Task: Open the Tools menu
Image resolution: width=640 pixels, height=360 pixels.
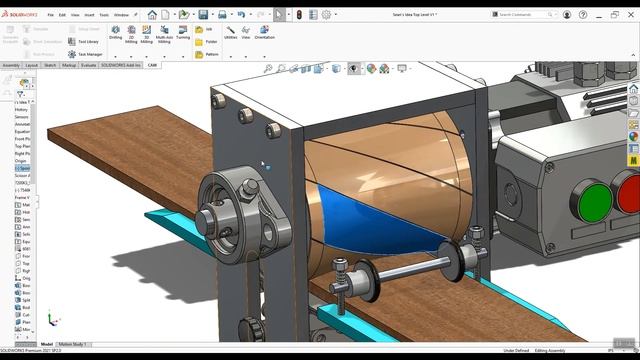Action: (104, 15)
